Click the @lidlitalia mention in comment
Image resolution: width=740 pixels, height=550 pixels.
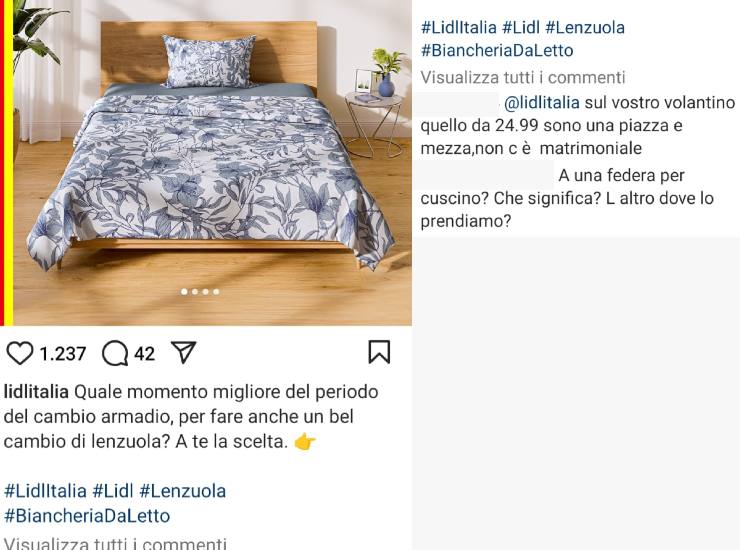coord(542,102)
